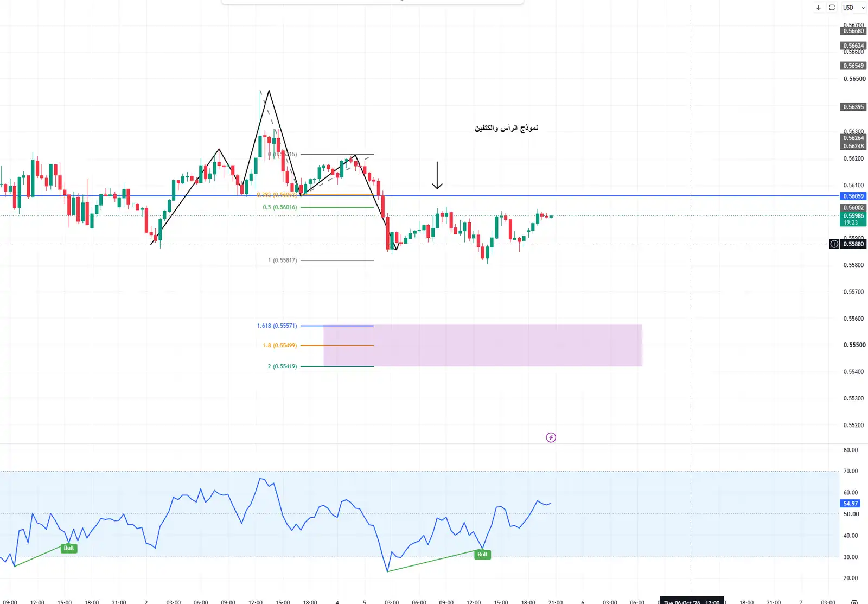
Task: Open the USD currency dropdown
Action: point(853,8)
